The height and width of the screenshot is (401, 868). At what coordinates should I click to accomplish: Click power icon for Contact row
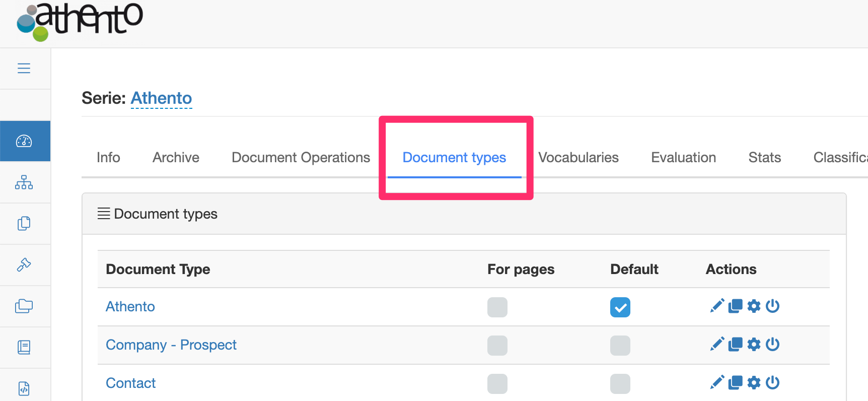pos(772,382)
